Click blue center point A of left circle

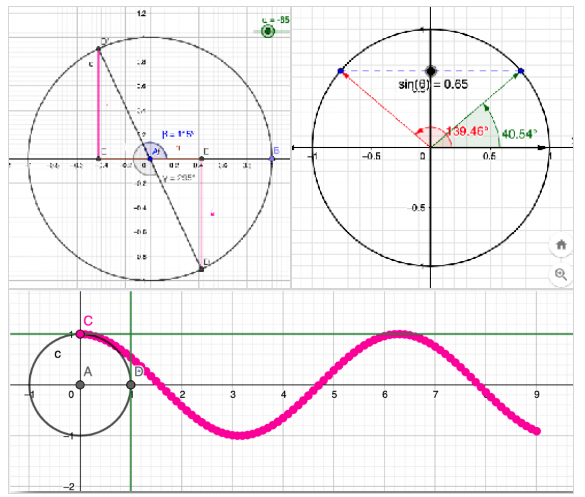[x=150, y=159]
